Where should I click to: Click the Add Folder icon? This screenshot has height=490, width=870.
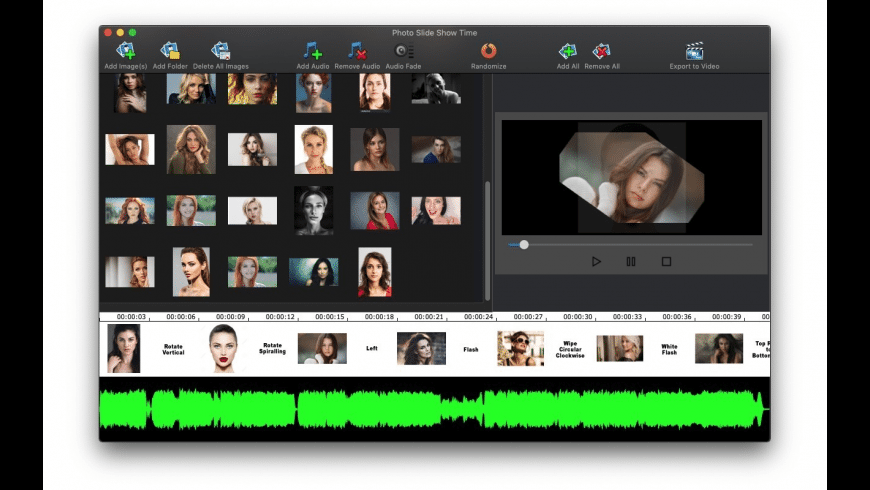[170, 51]
